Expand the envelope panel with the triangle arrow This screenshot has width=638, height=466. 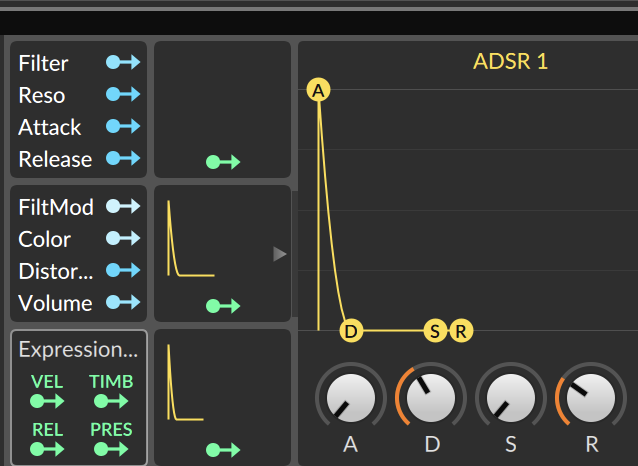pyautogui.click(x=280, y=254)
